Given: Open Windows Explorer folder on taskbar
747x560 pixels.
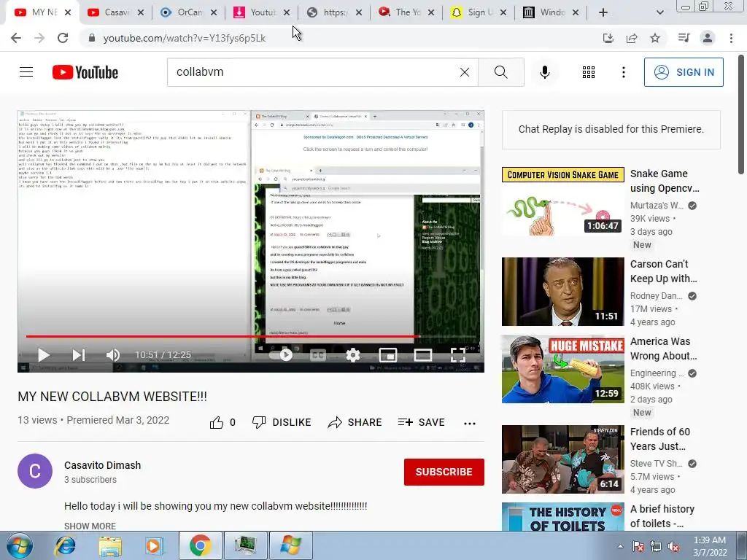Looking at the screenshot, I should [110, 545].
